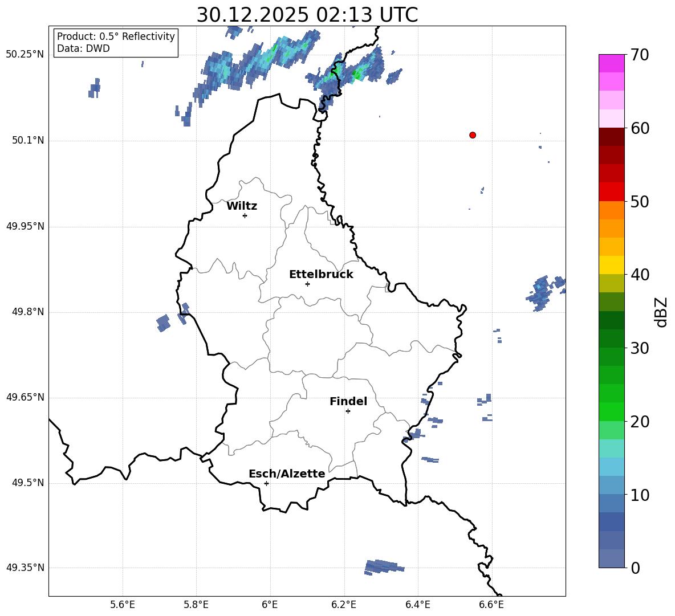Click the 6.4°E longitude label
Viewport: 675px width, 616px height.
pyautogui.click(x=417, y=605)
